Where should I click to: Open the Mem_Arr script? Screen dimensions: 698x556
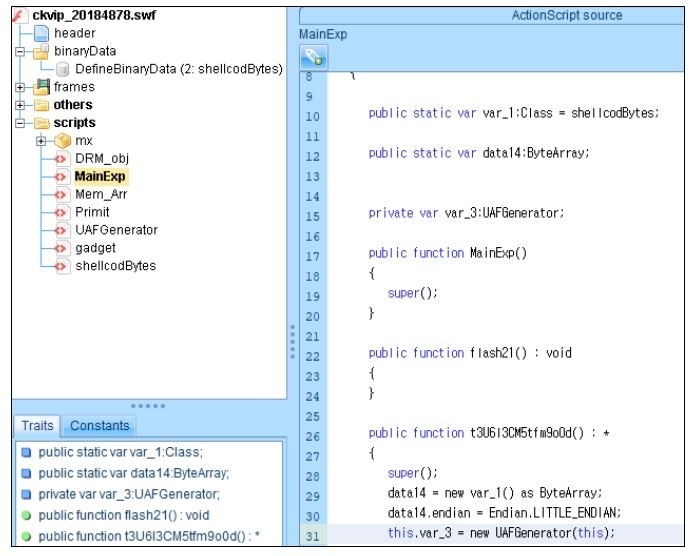[x=101, y=195]
